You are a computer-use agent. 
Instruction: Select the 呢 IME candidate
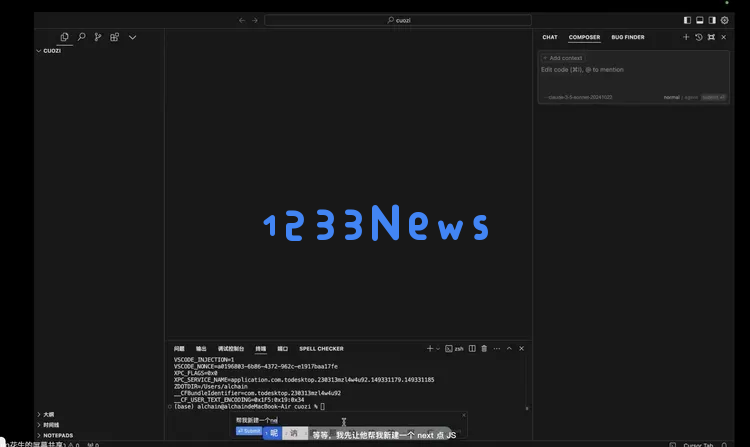(x=272, y=433)
